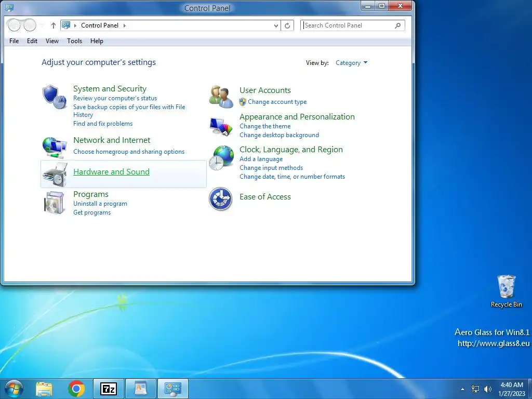Open the View menu

click(x=52, y=41)
